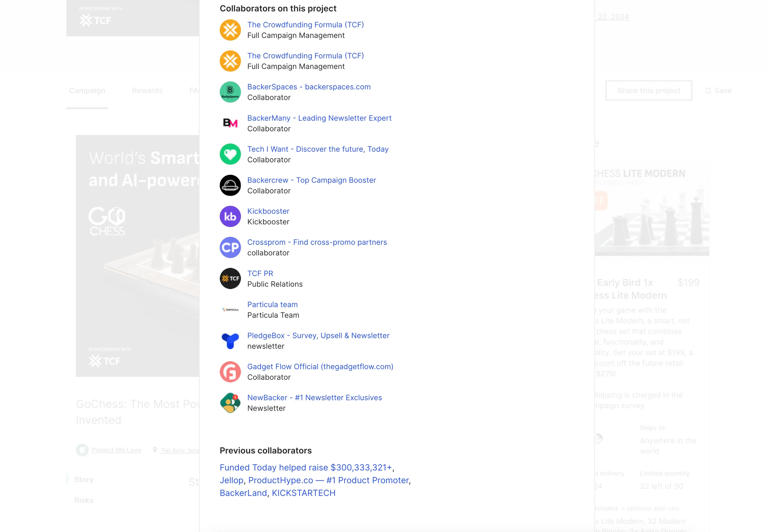Click the $199 reward price
768x532 pixels.
(688, 282)
